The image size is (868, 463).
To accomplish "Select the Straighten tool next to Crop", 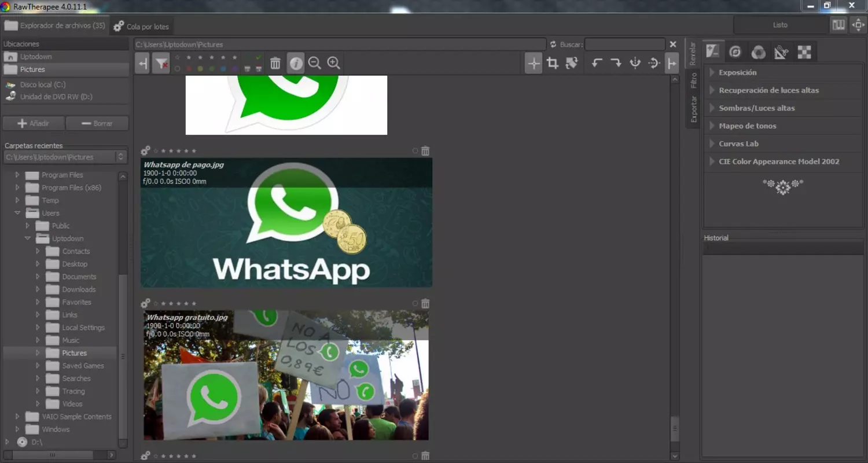I will coord(572,63).
